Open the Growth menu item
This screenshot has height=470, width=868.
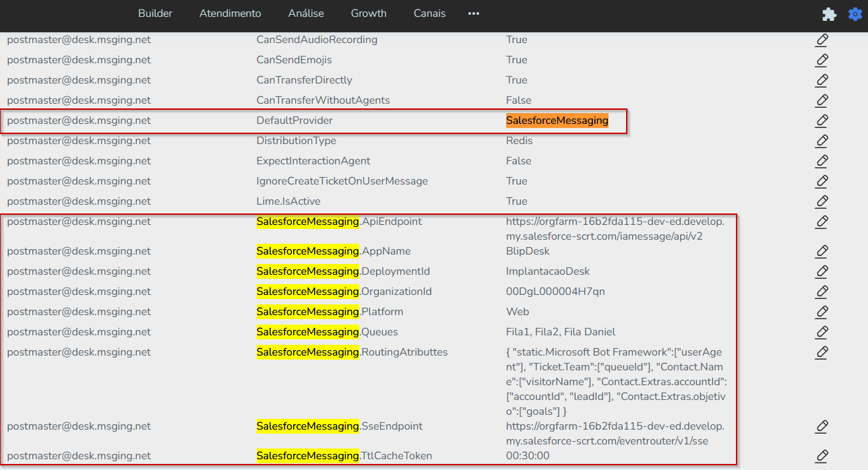(369, 13)
